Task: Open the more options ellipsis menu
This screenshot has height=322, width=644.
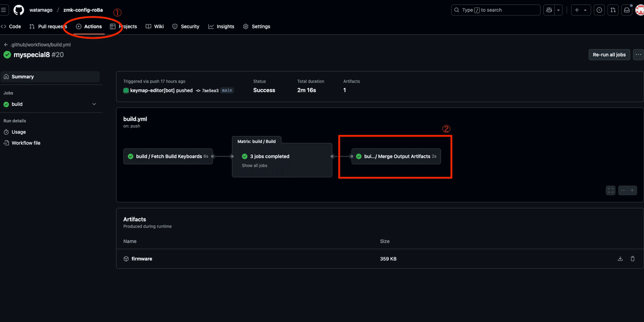Action: (638, 54)
